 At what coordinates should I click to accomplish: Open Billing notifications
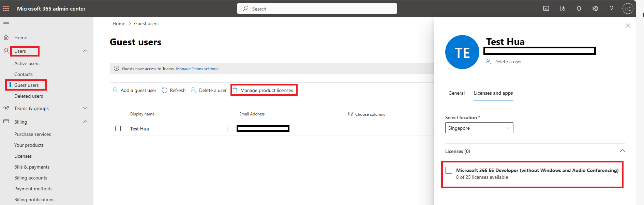[x=34, y=200]
